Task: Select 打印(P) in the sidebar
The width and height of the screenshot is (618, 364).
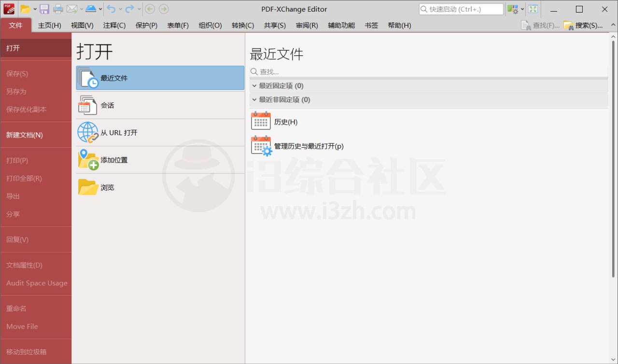Action: [36, 160]
